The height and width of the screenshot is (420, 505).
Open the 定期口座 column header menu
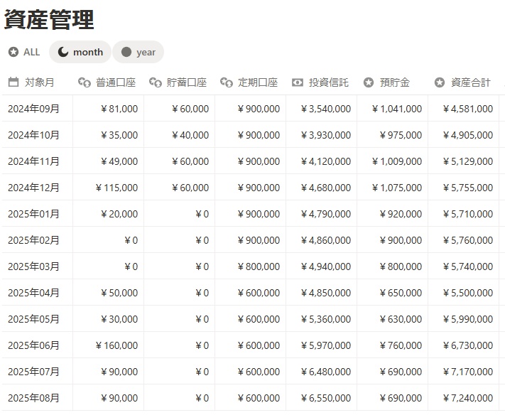tap(250, 82)
